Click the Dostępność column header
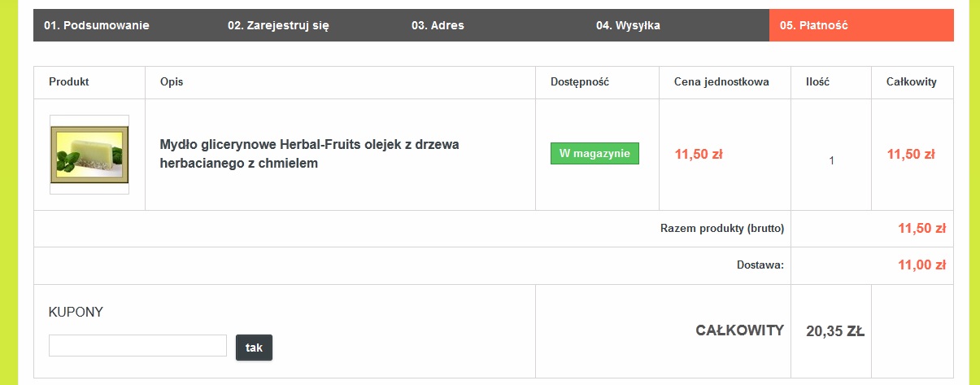980x385 pixels. pos(580,82)
